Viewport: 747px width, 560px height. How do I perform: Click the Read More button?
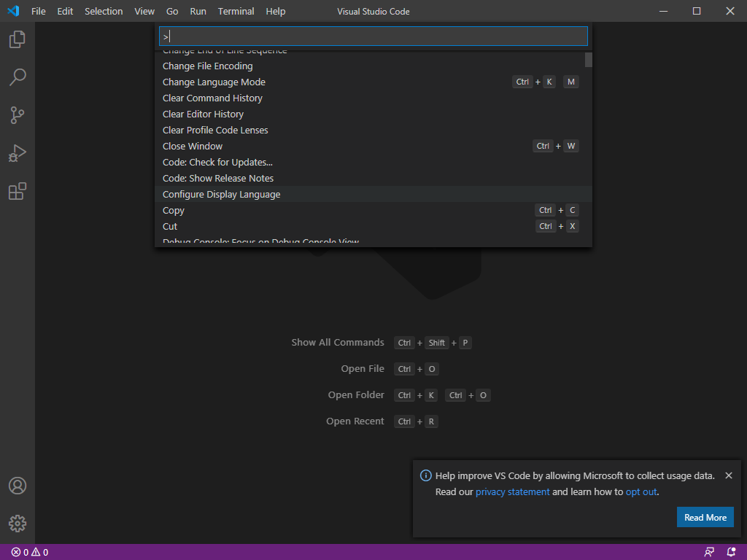[705, 517]
